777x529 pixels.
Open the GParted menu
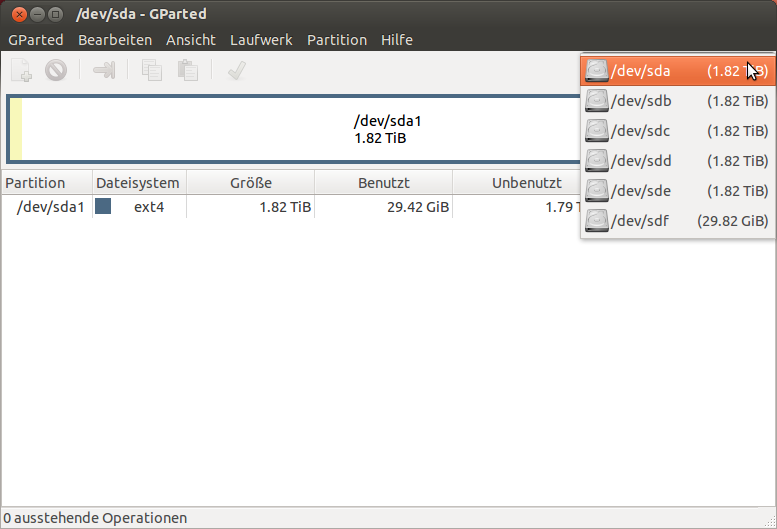(x=36, y=40)
